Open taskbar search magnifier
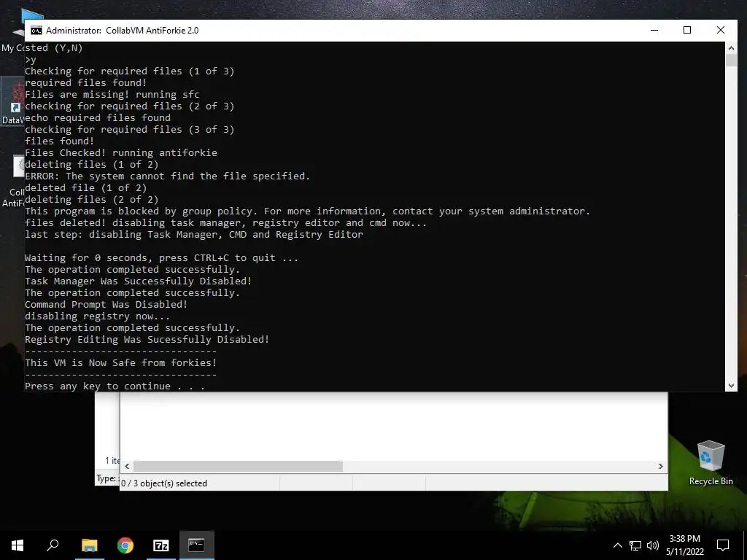 (x=53, y=545)
